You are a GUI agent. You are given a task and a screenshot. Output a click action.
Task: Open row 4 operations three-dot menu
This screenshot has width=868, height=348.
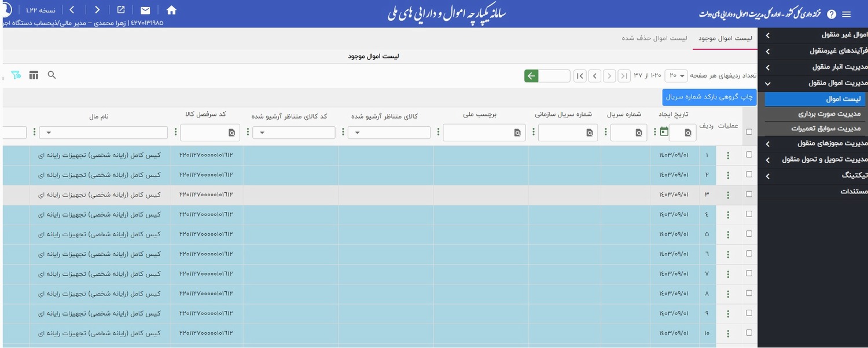[x=728, y=215]
